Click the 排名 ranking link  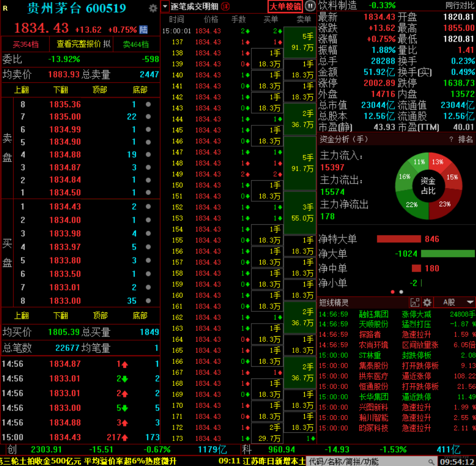tap(465, 140)
